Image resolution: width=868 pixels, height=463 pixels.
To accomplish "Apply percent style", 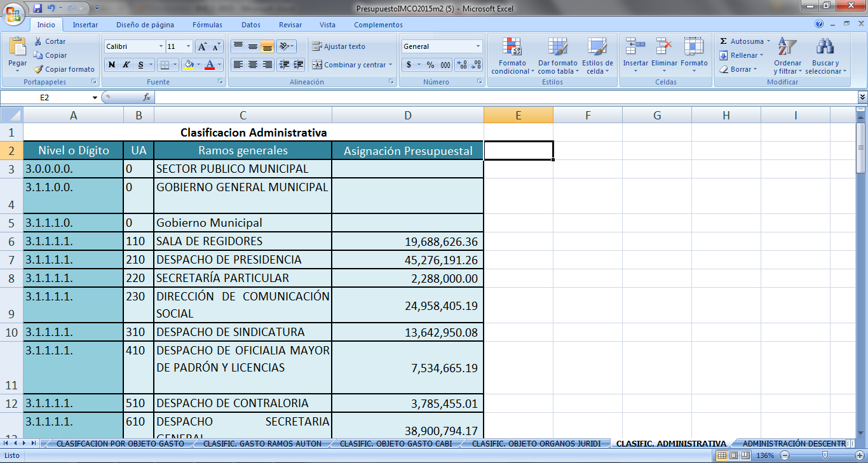I will [430, 65].
